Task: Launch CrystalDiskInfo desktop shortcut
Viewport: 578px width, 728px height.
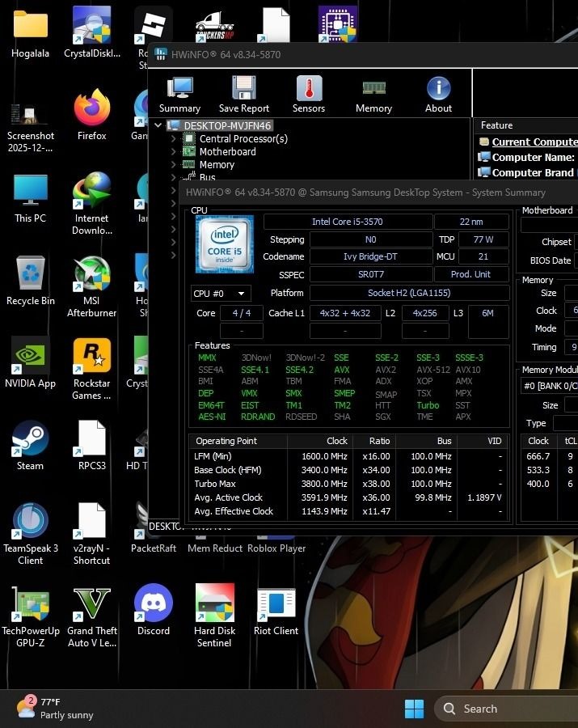Action: click(x=92, y=32)
